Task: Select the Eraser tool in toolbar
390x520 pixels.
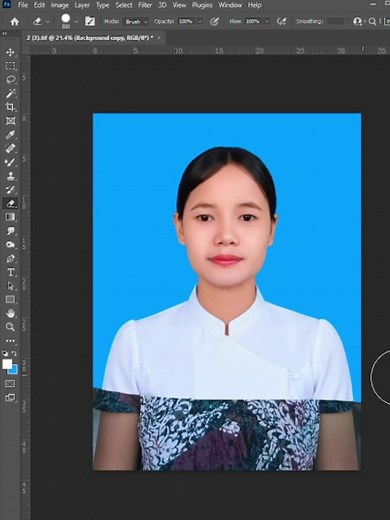Action: pos(10,203)
